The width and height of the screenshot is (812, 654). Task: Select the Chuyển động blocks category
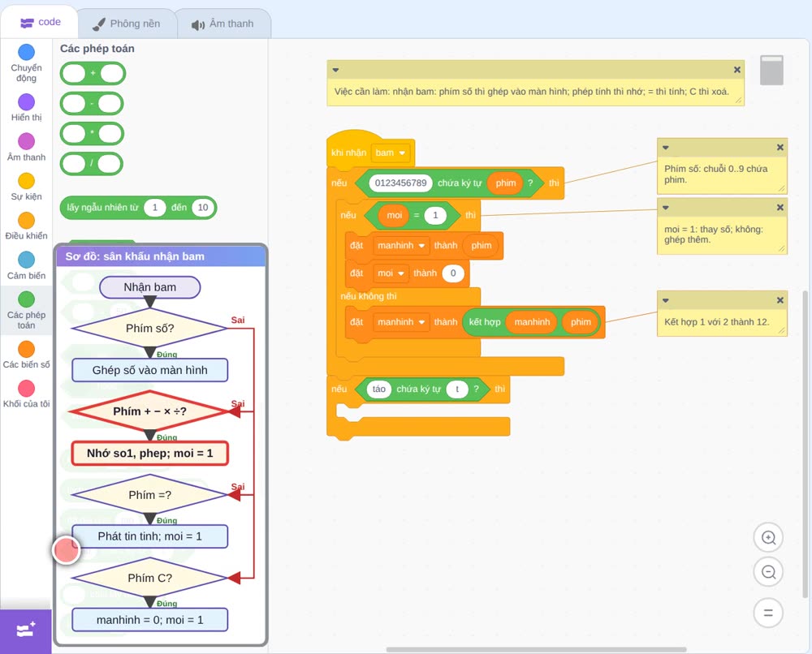coord(26,63)
